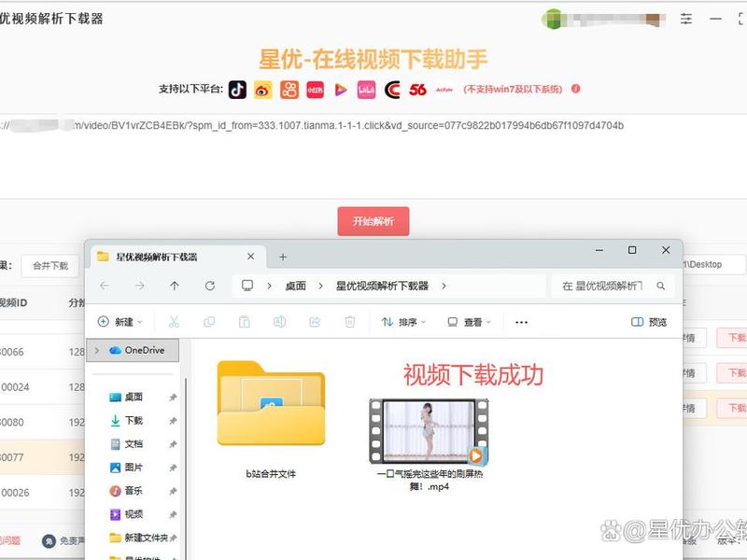This screenshot has width=747, height=560.
Task: Open 新建文件夹 in the sidebar
Action: pos(138,538)
